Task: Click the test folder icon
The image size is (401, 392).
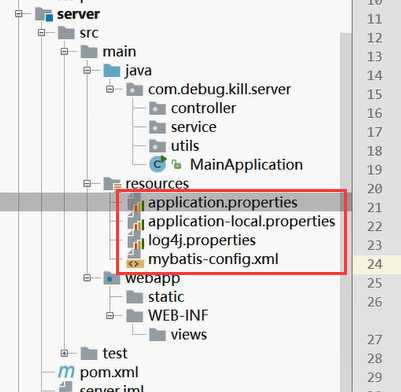Action: (89, 353)
